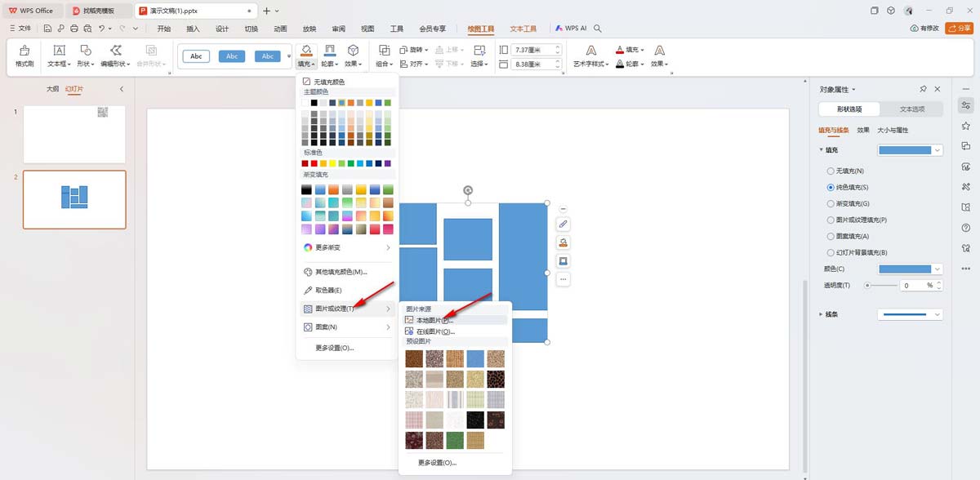Expand the 线条 section triangle
Image resolution: width=980 pixels, height=480 pixels.
(x=821, y=314)
